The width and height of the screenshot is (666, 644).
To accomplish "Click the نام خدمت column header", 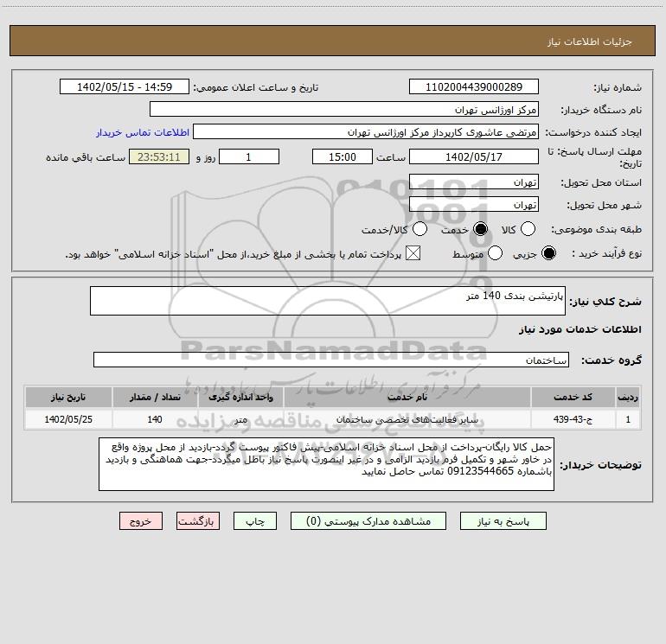I will pyautogui.click(x=407, y=397).
